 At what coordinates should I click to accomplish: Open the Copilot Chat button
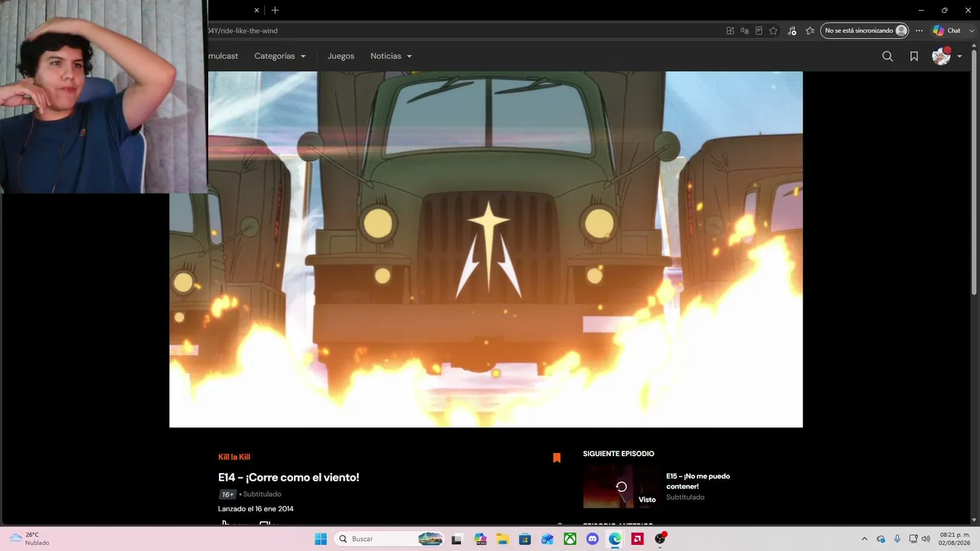point(947,31)
